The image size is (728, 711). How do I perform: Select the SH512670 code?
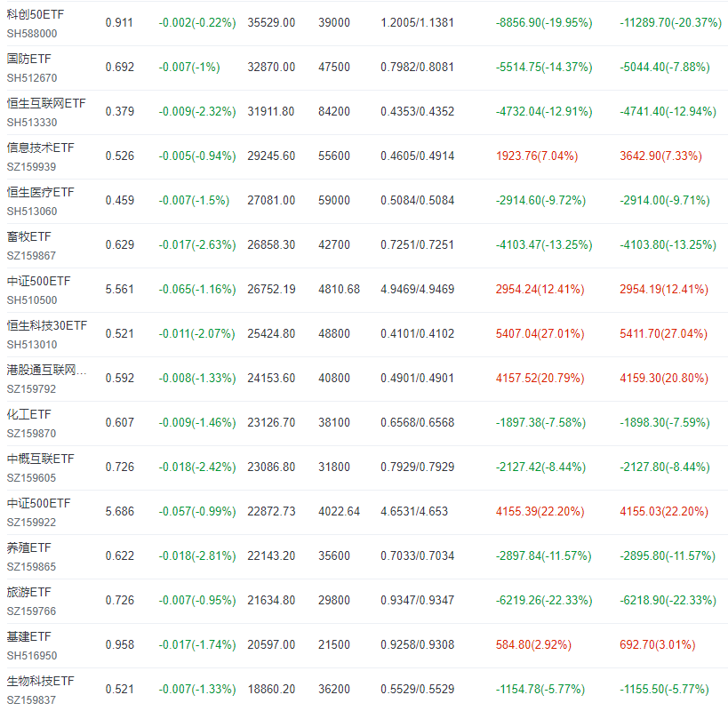[x=32, y=78]
